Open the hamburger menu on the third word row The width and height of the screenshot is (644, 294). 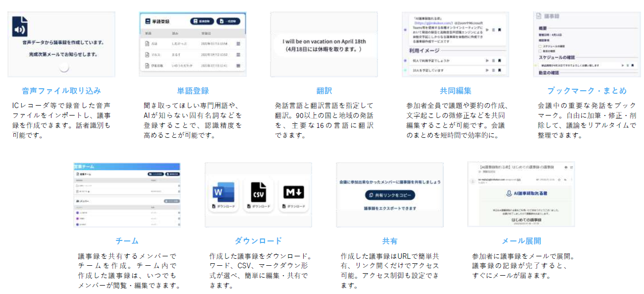[x=238, y=65]
